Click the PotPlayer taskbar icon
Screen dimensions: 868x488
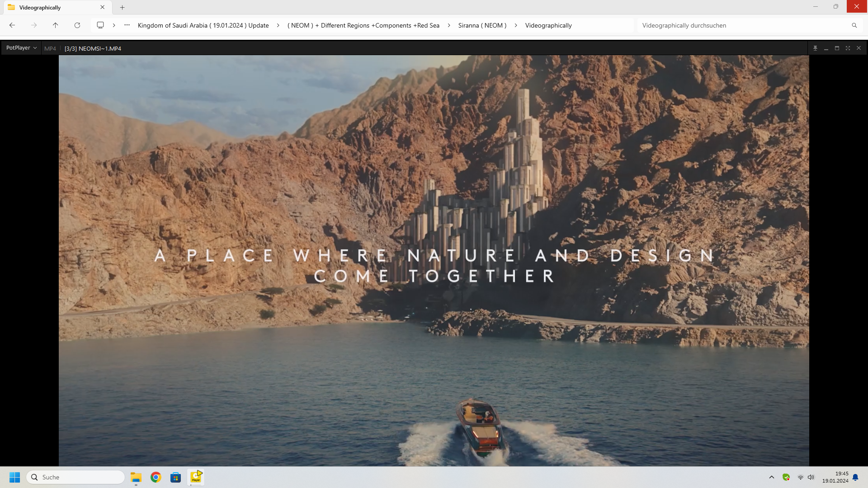click(196, 477)
